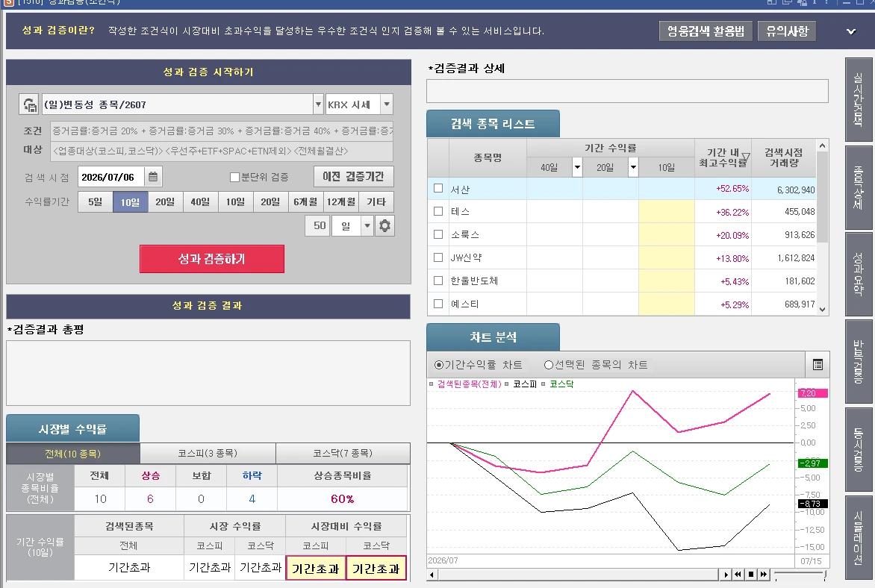Open the 반복검증 side tab

(x=859, y=361)
